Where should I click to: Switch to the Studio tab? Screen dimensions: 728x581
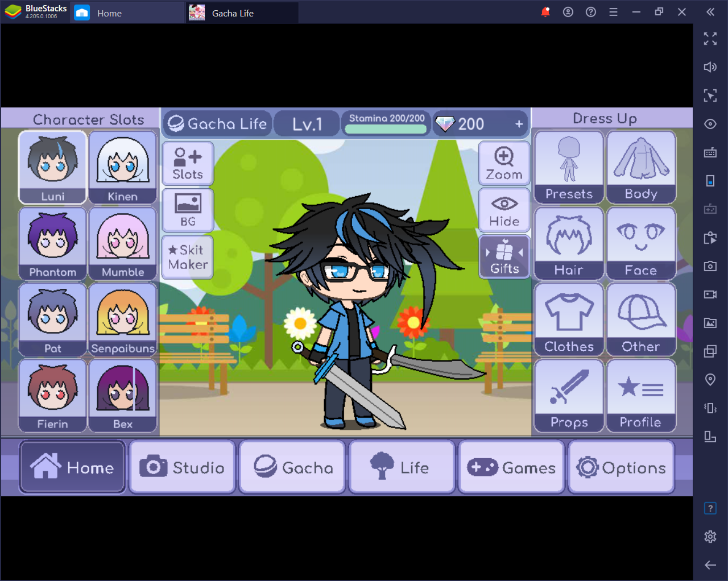pyautogui.click(x=182, y=467)
